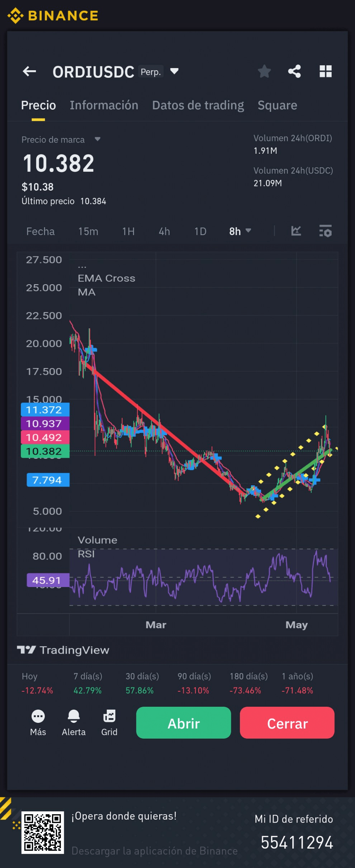Expand the Precio de marca dropdown
The height and width of the screenshot is (868, 355).
tap(98, 139)
